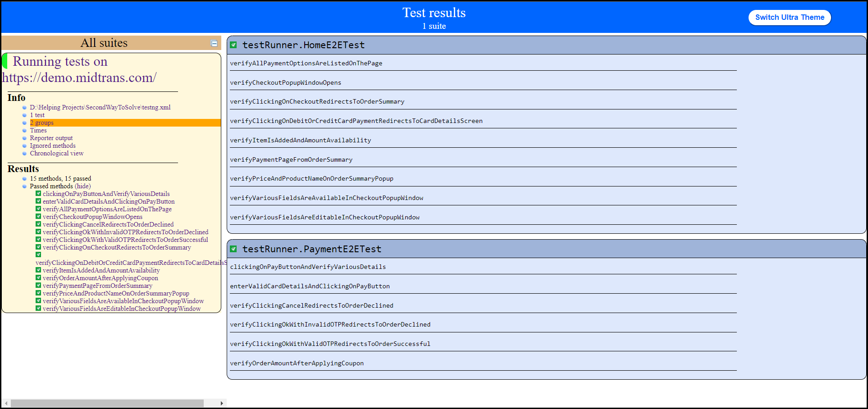
Task: Select the verifyPaymentPageFromOrderSummary test row
Action: 292,159
